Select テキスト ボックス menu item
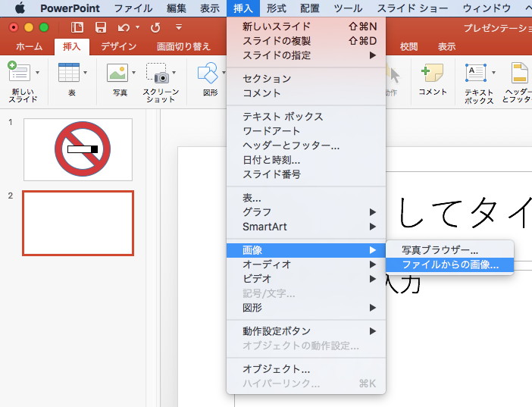 coord(306,117)
